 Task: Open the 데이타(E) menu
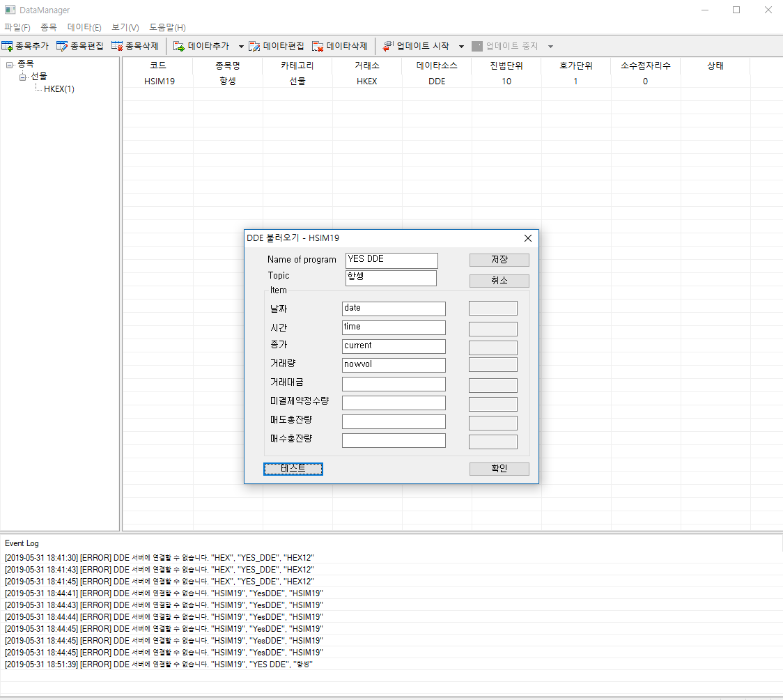tap(84, 27)
